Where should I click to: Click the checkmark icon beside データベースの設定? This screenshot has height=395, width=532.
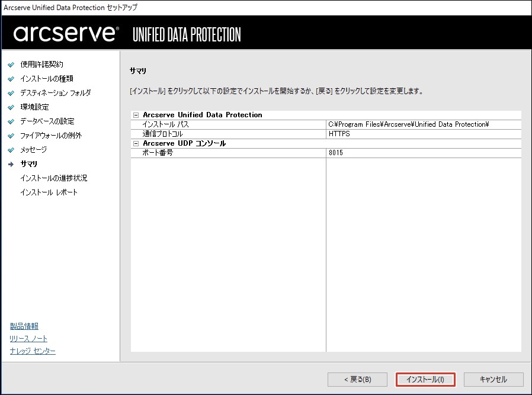(11, 121)
